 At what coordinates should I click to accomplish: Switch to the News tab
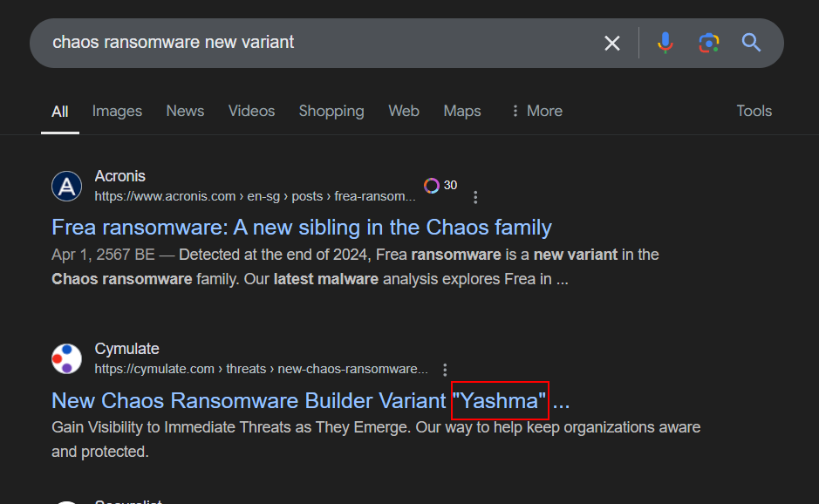185,111
